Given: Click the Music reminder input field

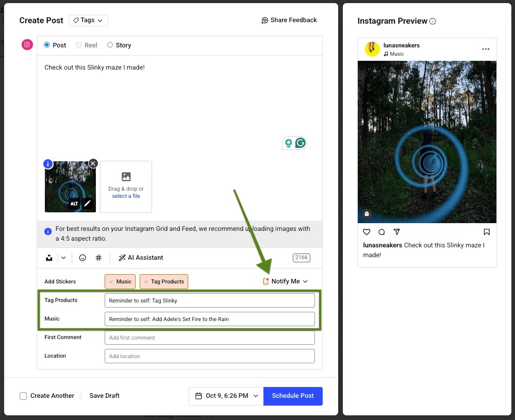Looking at the screenshot, I should click(x=209, y=319).
